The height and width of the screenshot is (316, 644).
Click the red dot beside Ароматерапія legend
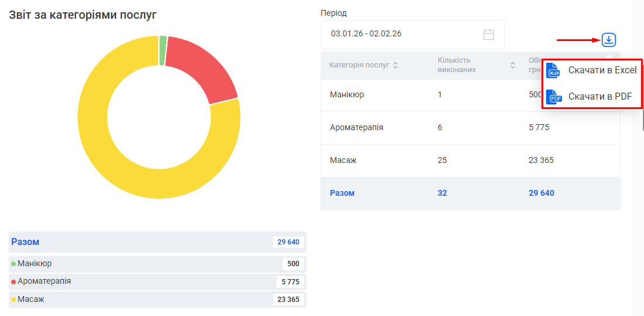point(13,282)
